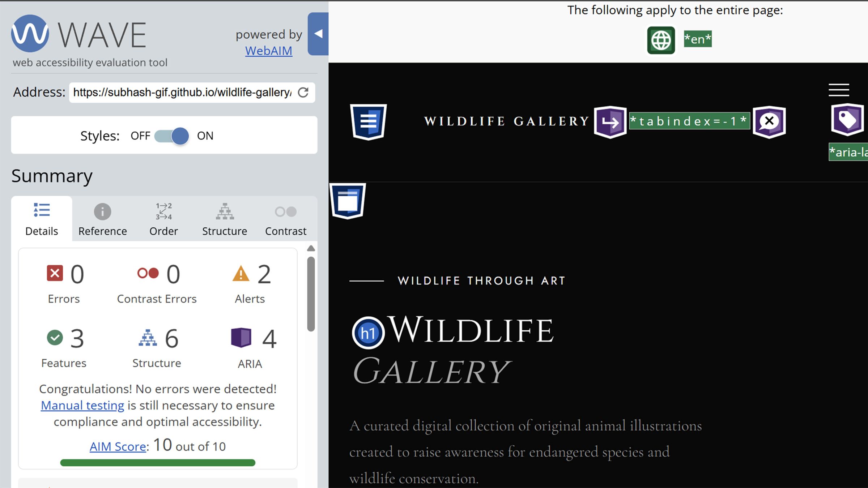
Task: Switch to the Contrast tab
Action: [285, 219]
